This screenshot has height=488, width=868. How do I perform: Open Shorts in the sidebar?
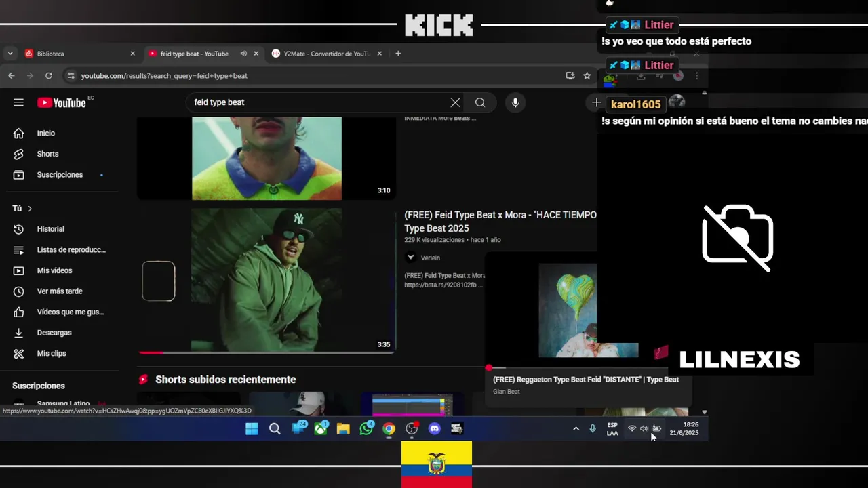point(47,154)
